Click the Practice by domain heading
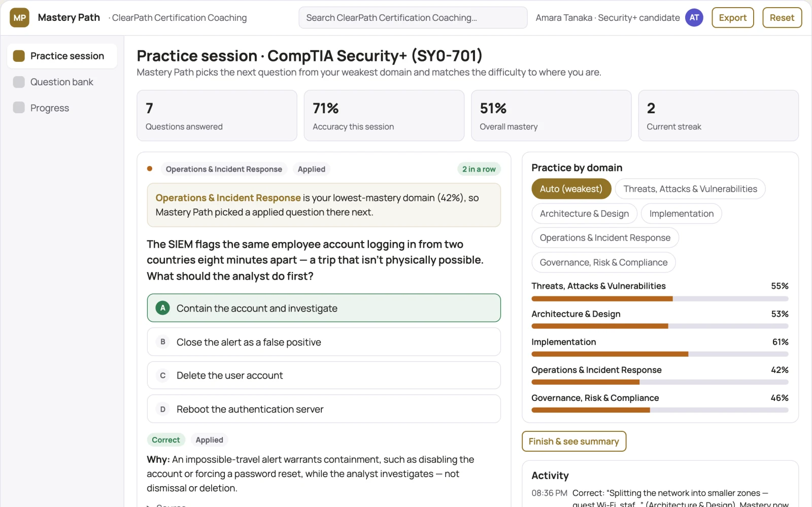812x507 pixels. [x=577, y=167]
